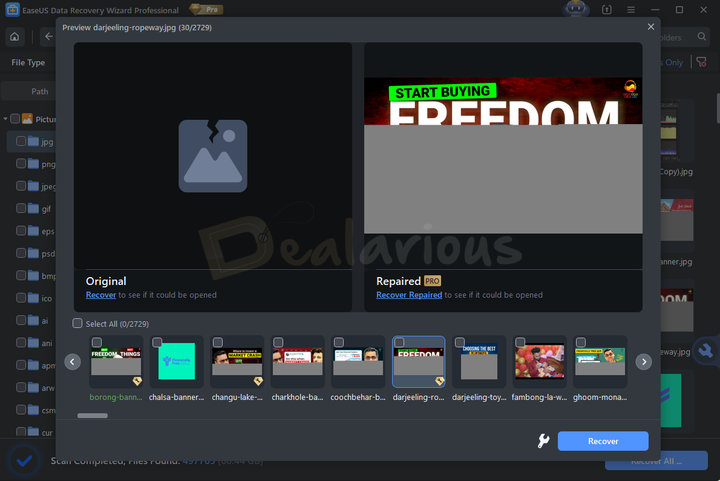Toggle the Select All checkbox

(x=77, y=323)
